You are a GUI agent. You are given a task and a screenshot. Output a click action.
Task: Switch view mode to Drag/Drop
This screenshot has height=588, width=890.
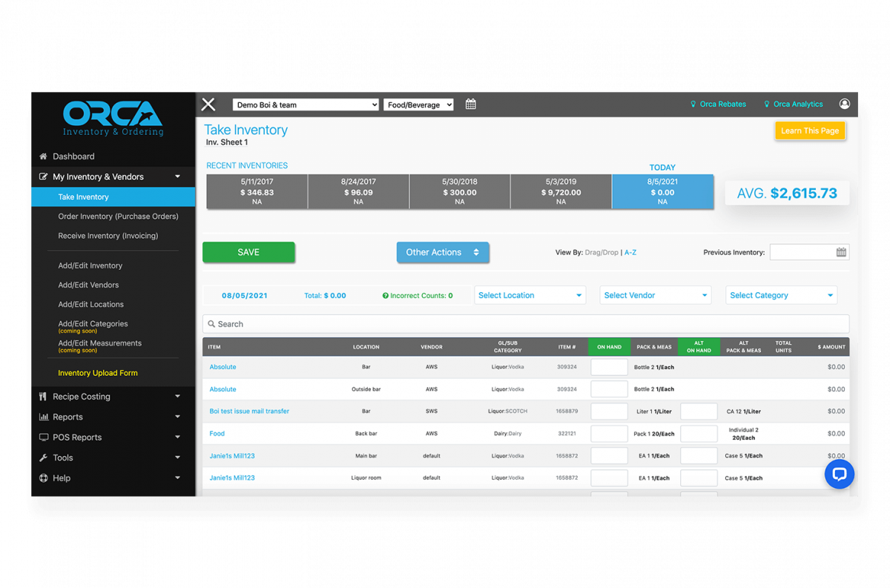point(601,252)
